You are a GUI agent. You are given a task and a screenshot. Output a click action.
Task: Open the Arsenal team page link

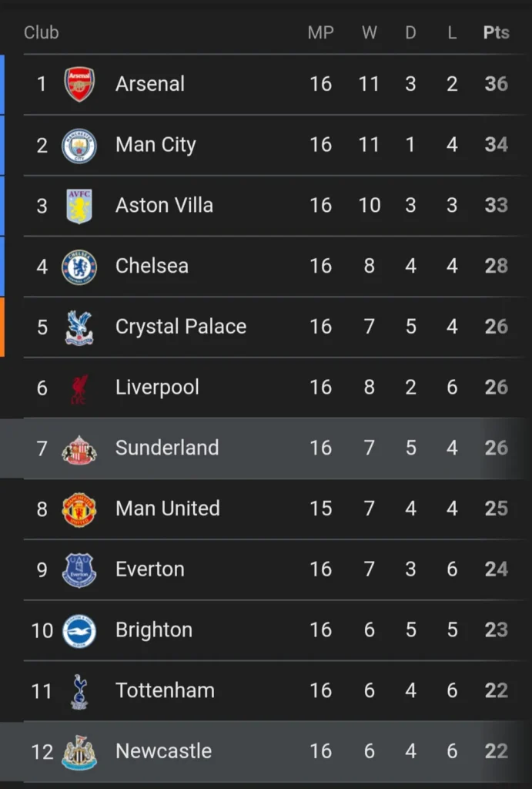[150, 84]
